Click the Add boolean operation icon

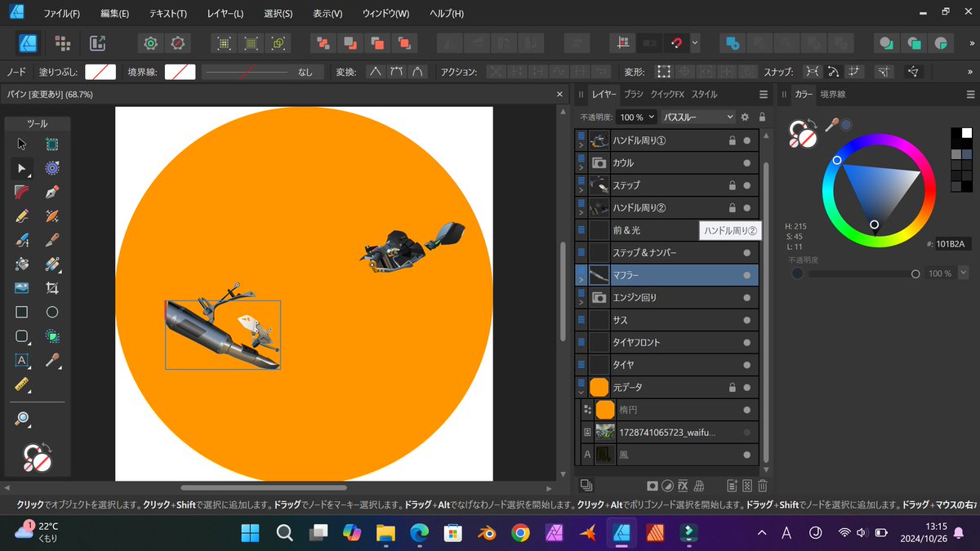click(x=732, y=42)
